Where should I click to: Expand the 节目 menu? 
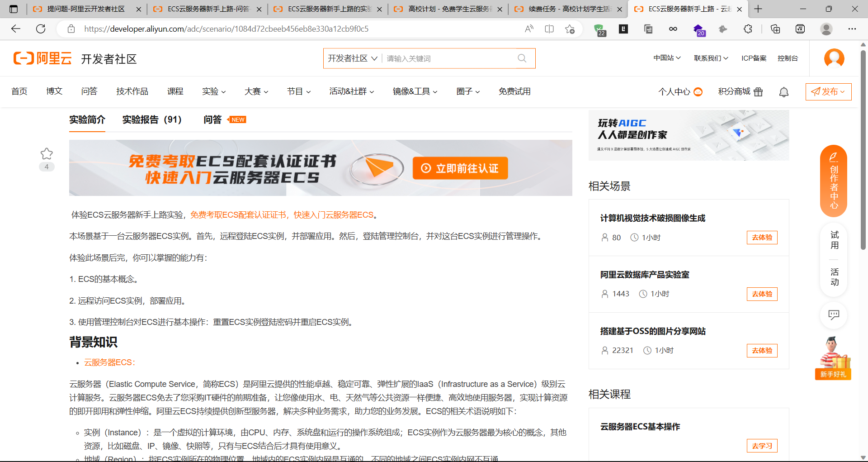(299, 91)
